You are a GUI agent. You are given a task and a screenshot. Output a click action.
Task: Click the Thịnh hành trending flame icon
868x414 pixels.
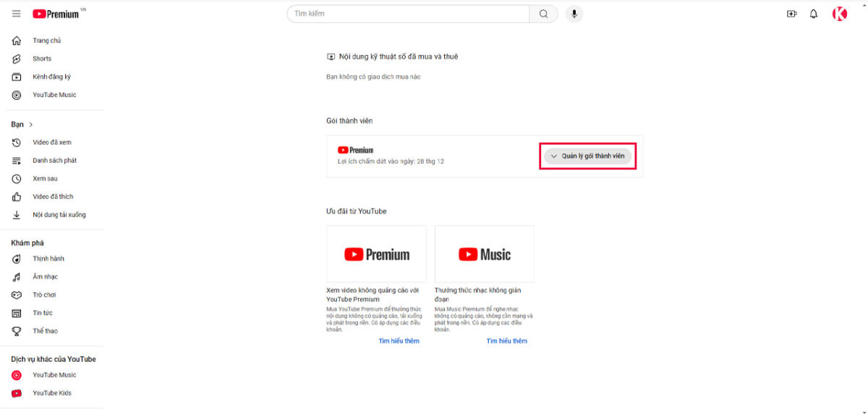pos(17,259)
